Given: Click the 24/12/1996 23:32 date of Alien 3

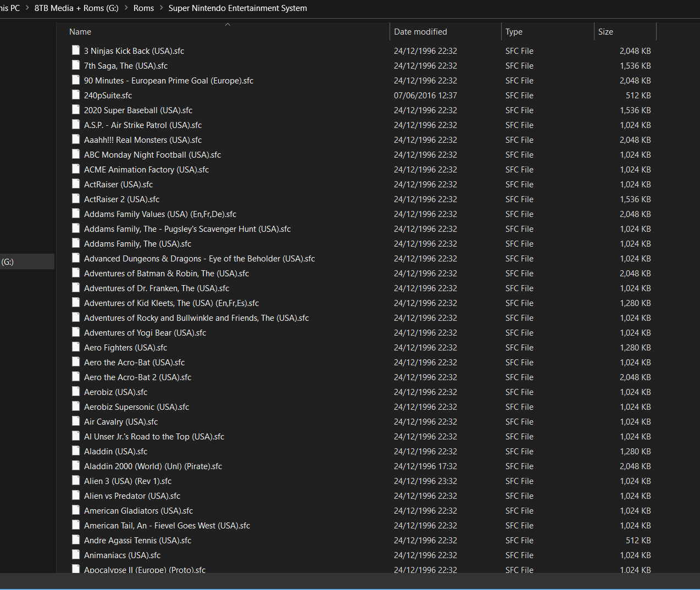Looking at the screenshot, I should [425, 481].
